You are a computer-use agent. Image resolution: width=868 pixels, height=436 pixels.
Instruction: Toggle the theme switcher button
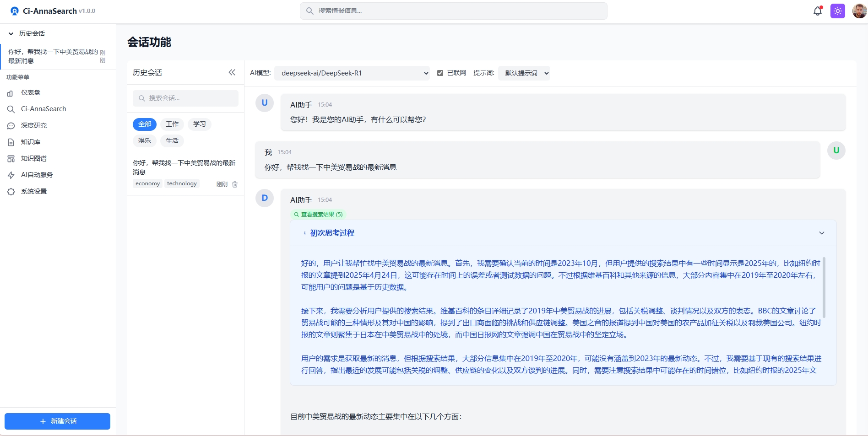(x=838, y=11)
